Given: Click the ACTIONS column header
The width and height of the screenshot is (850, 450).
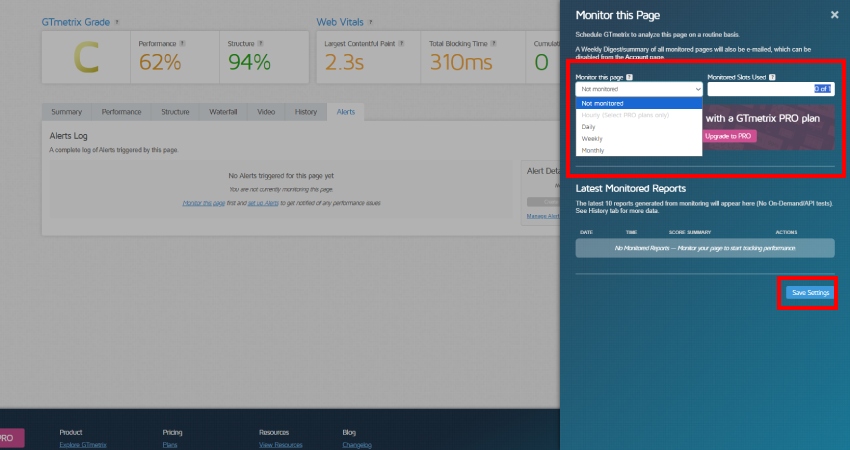Looking at the screenshot, I should [x=786, y=232].
